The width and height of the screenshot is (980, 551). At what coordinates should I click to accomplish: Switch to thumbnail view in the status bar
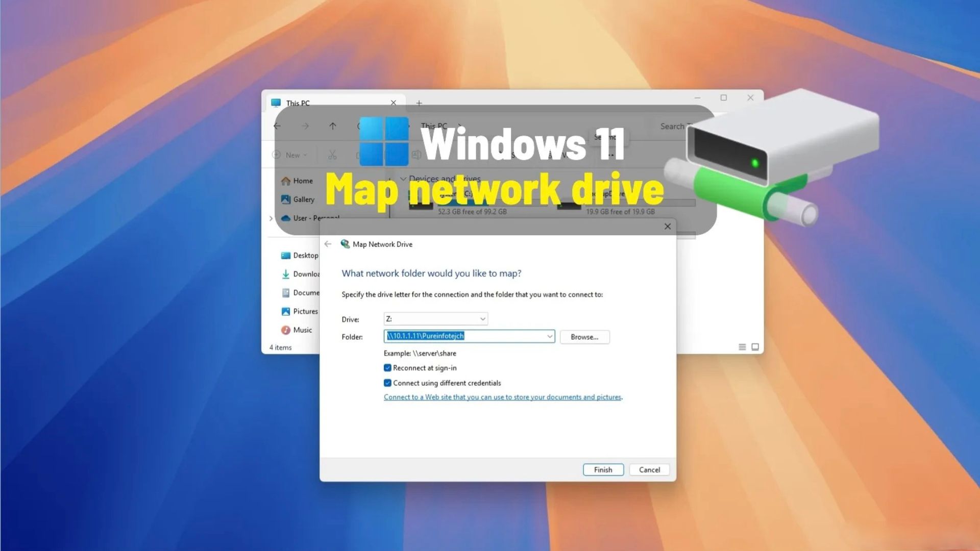pyautogui.click(x=755, y=346)
